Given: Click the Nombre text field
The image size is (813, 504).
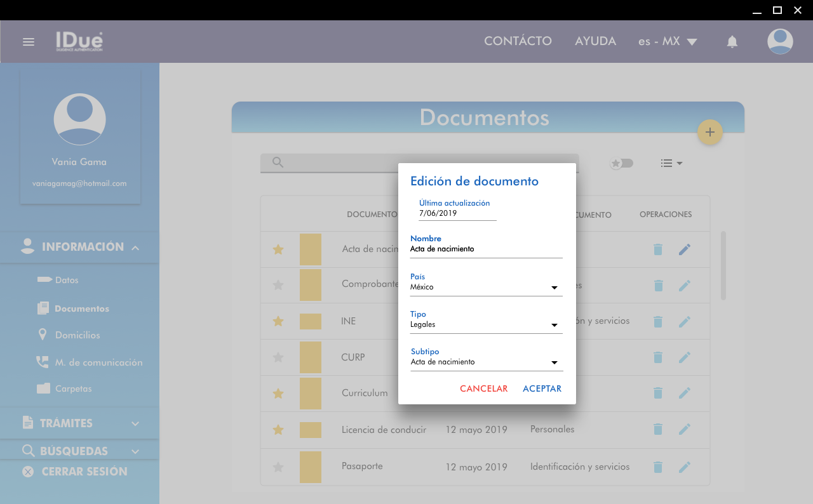Looking at the screenshot, I should pyautogui.click(x=486, y=249).
